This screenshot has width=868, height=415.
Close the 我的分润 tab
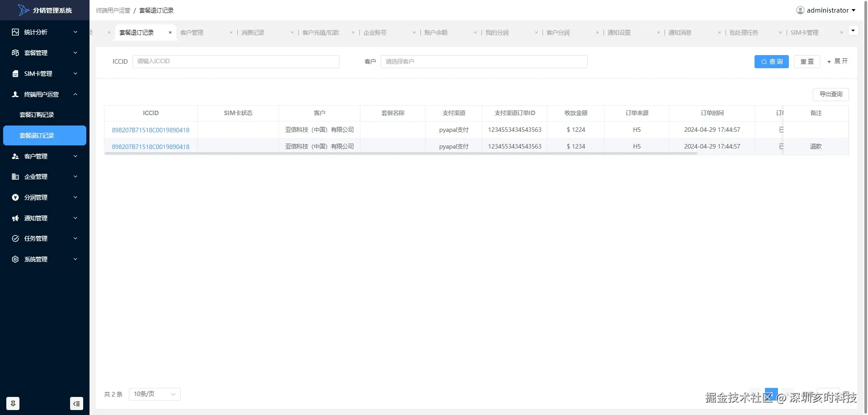[x=536, y=33]
